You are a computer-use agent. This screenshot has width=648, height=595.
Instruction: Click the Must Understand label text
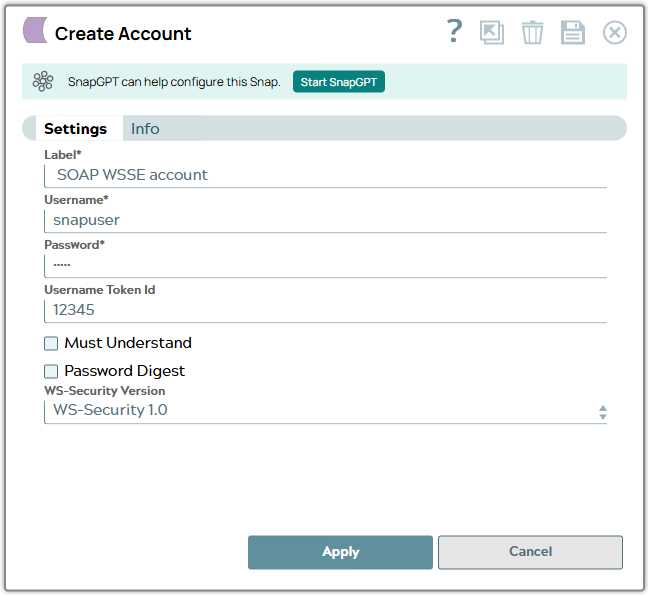tap(128, 343)
